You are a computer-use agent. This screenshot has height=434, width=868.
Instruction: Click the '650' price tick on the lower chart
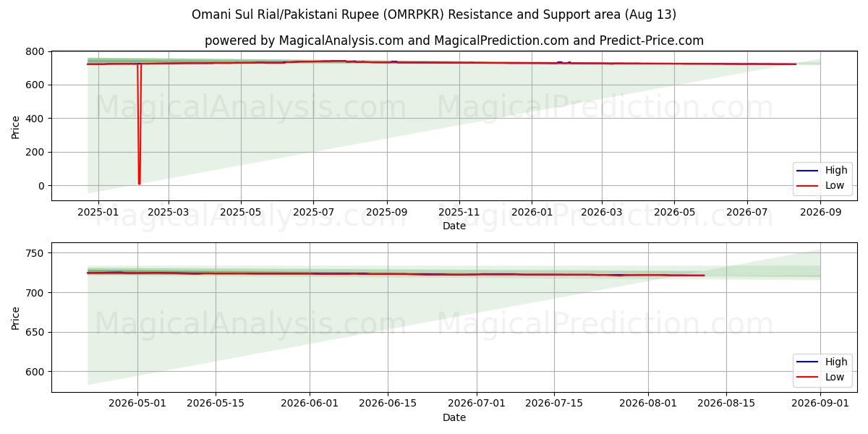[36, 333]
